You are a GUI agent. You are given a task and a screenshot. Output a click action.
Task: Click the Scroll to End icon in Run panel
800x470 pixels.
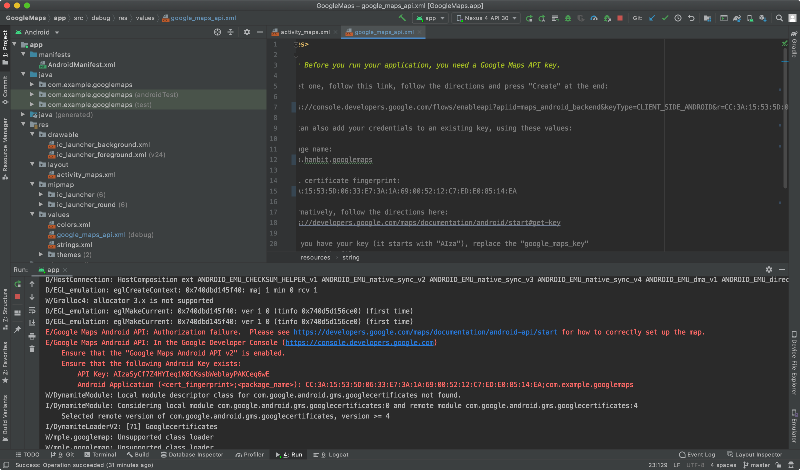pos(32,323)
